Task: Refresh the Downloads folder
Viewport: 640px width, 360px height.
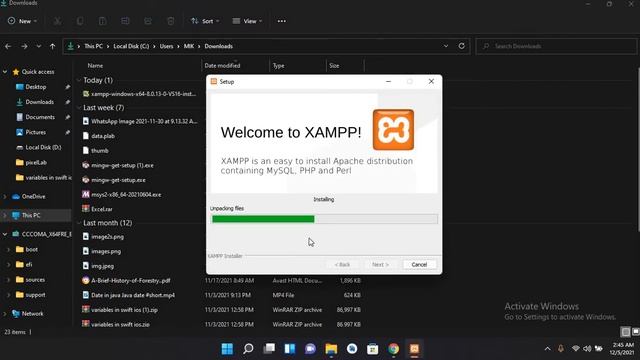Action: 462,46
